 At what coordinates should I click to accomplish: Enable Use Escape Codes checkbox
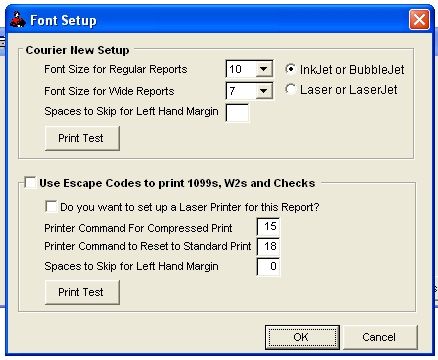tap(30, 183)
